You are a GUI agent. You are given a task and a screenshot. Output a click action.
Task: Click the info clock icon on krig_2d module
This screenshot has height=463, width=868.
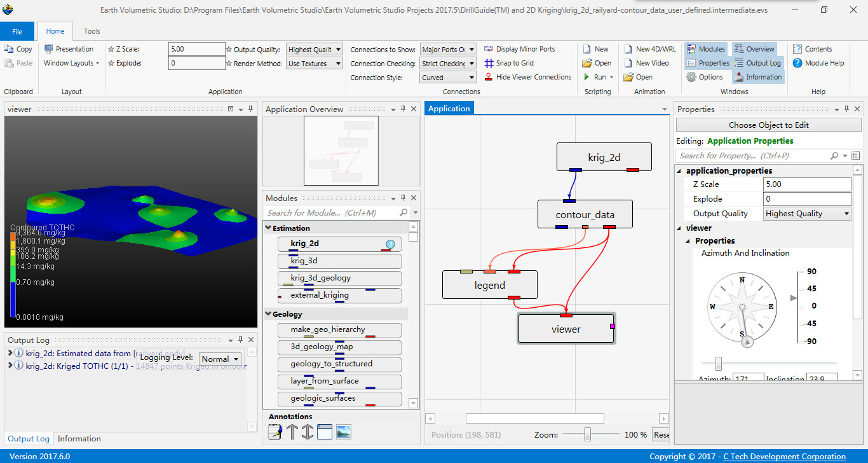(390, 244)
